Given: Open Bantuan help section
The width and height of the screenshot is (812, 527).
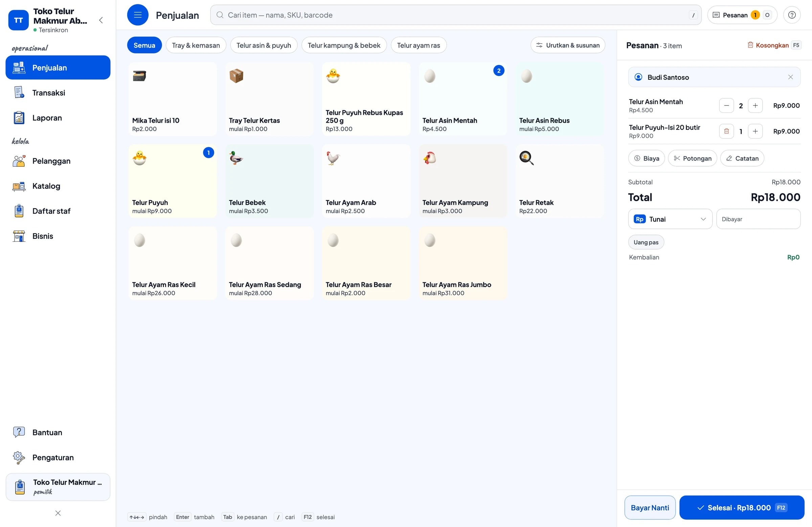Looking at the screenshot, I should pyautogui.click(x=58, y=432).
